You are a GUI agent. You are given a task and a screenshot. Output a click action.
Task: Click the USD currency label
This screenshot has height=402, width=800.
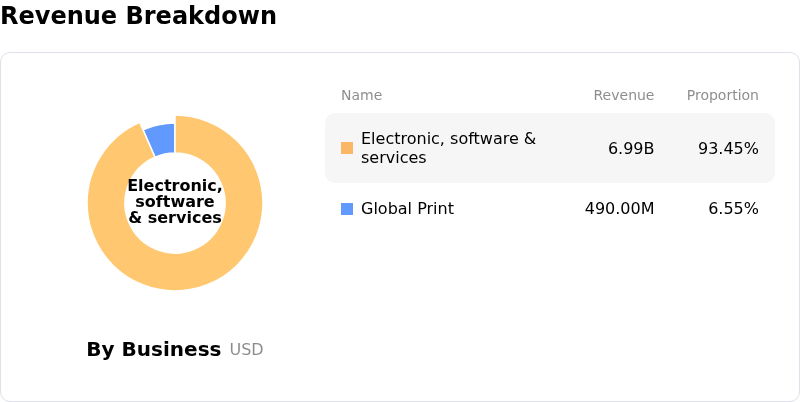click(246, 350)
